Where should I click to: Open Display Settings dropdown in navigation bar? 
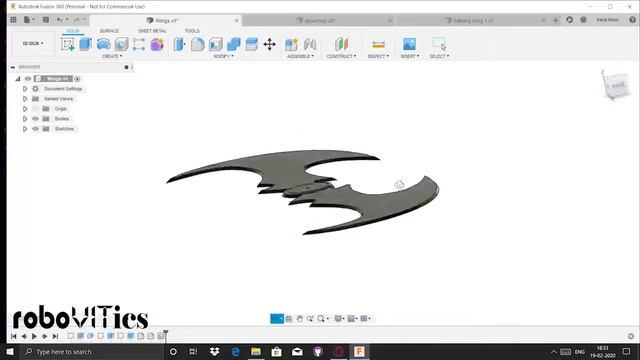[x=339, y=319]
